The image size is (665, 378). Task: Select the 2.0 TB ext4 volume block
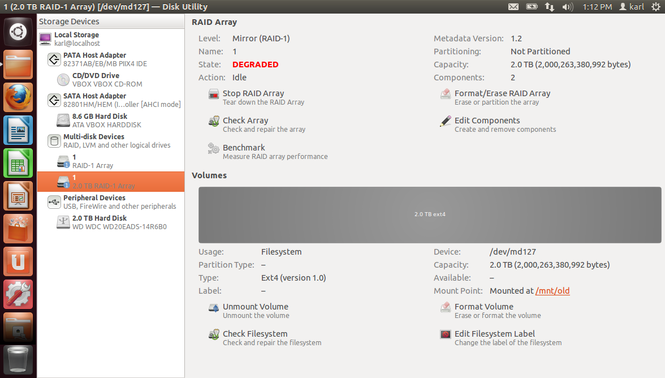click(430, 215)
